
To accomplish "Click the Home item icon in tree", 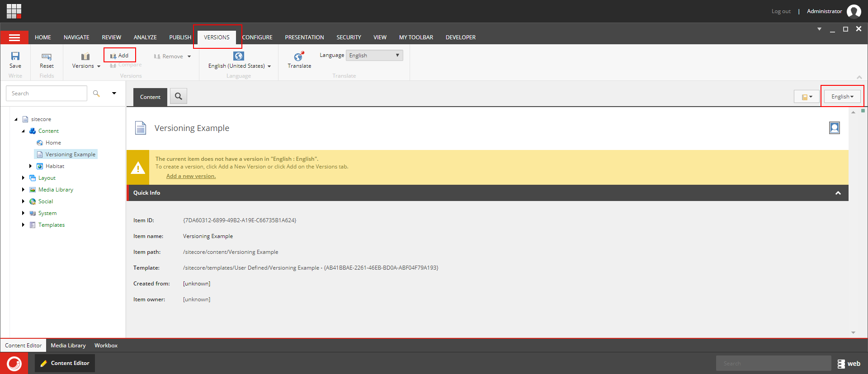I will tap(40, 143).
